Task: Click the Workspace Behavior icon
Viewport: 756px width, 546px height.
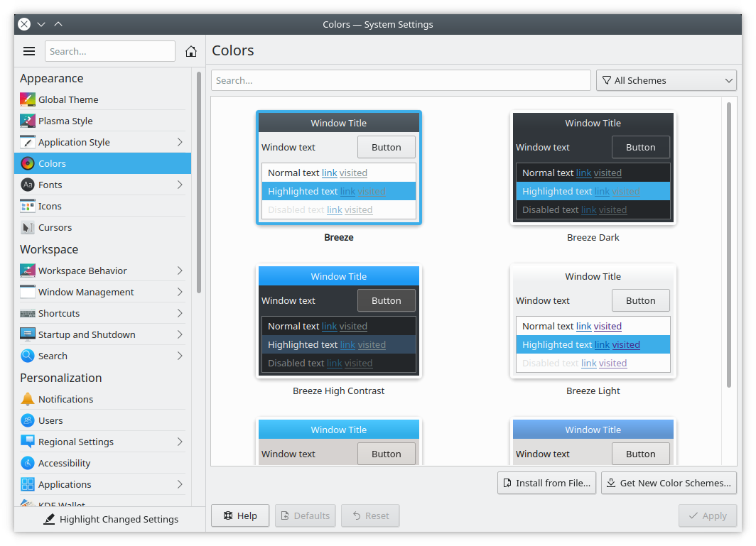Action: (x=28, y=271)
